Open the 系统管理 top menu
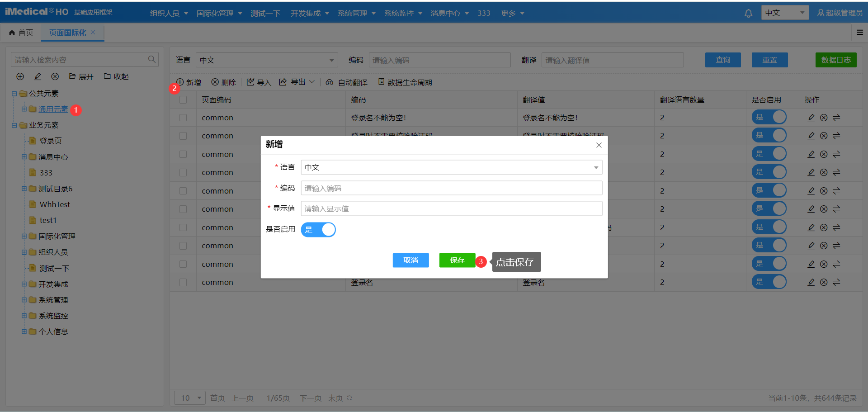This screenshot has height=412, width=868. pyautogui.click(x=357, y=13)
